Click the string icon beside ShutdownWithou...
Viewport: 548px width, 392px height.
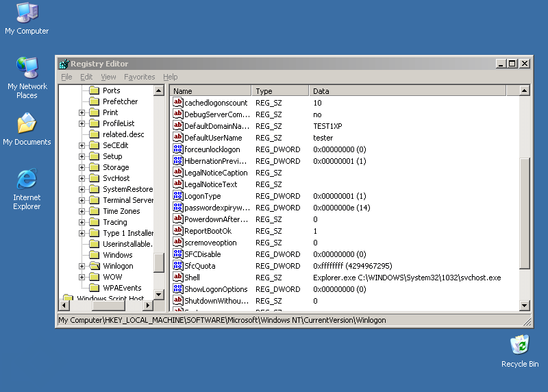[x=178, y=301]
